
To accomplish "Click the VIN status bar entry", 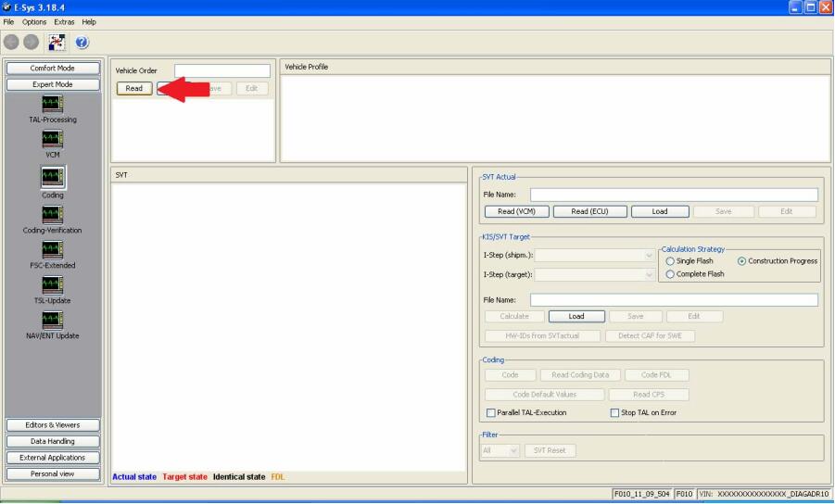I will click(x=764, y=495).
